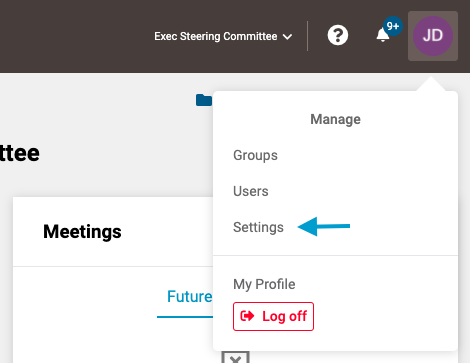Select Groups in the Manage menu
The width and height of the screenshot is (470, 363).
click(x=255, y=155)
